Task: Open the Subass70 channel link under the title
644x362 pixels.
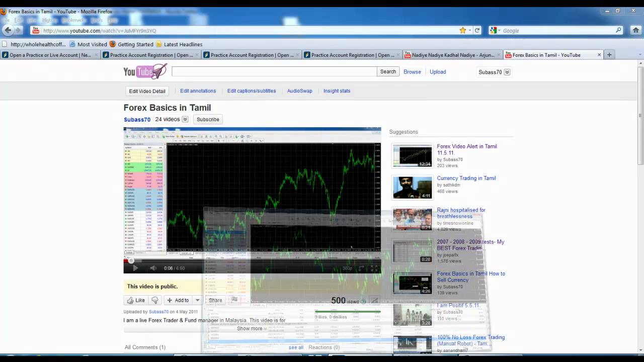Action: point(137,120)
